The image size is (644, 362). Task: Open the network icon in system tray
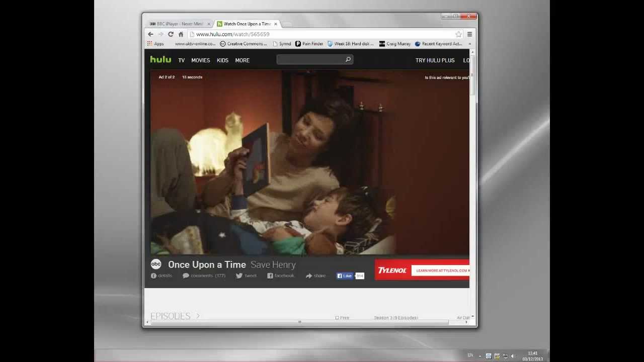[505, 356]
